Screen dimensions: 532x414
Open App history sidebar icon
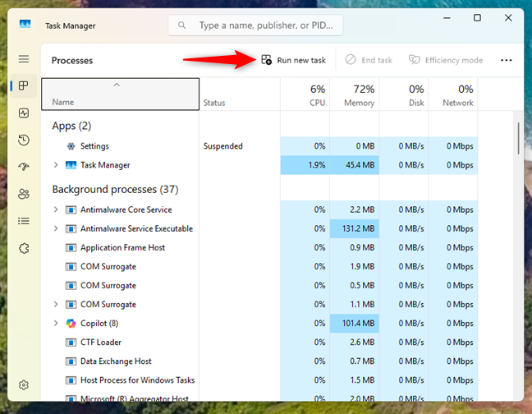pyautogui.click(x=24, y=140)
